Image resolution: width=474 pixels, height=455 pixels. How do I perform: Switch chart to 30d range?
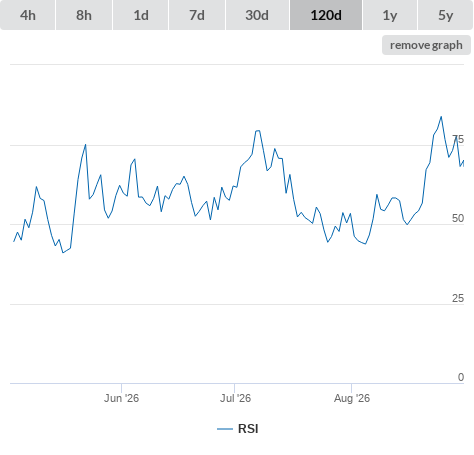[257, 15]
